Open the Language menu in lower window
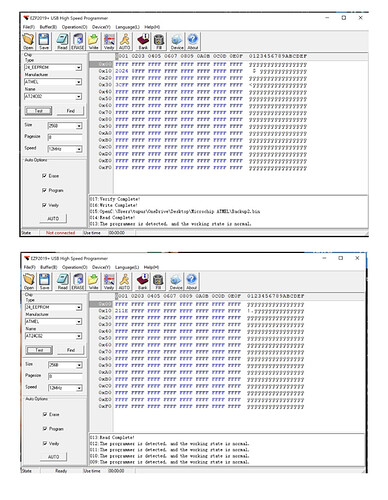The height and width of the screenshot is (500, 388). coord(127,267)
